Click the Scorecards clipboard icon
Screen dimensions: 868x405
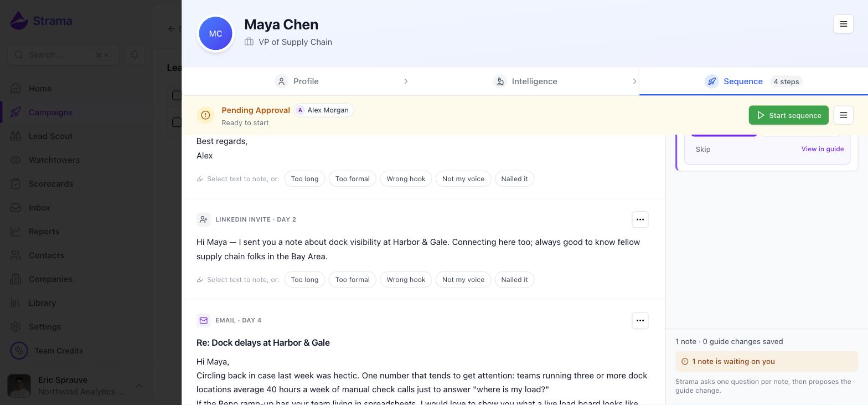click(x=15, y=184)
